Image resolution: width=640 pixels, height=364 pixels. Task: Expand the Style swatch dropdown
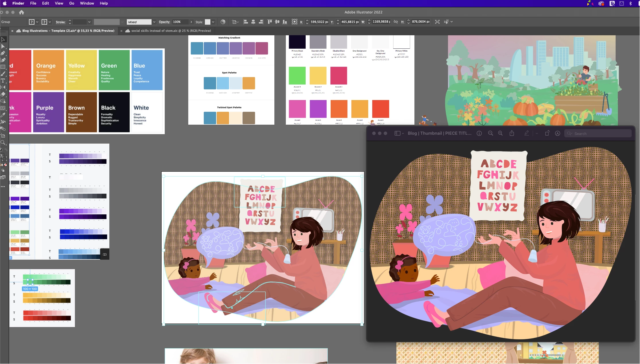213,22
